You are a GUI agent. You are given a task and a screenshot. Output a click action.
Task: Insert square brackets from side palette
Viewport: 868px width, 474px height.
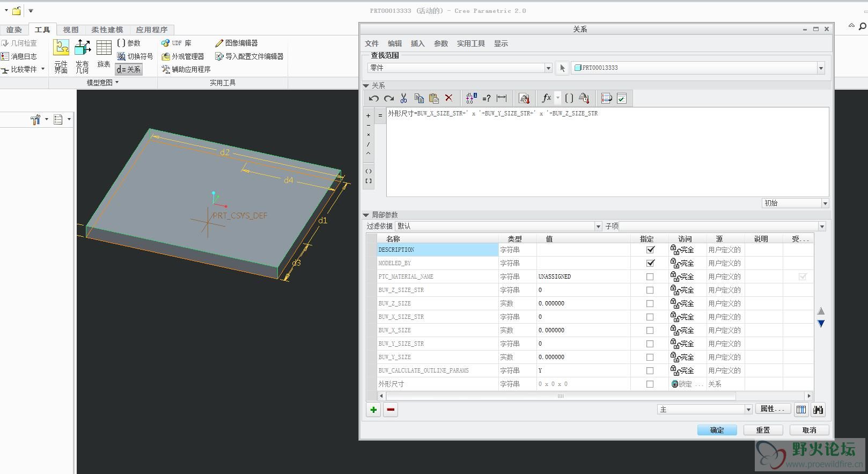coord(369,181)
